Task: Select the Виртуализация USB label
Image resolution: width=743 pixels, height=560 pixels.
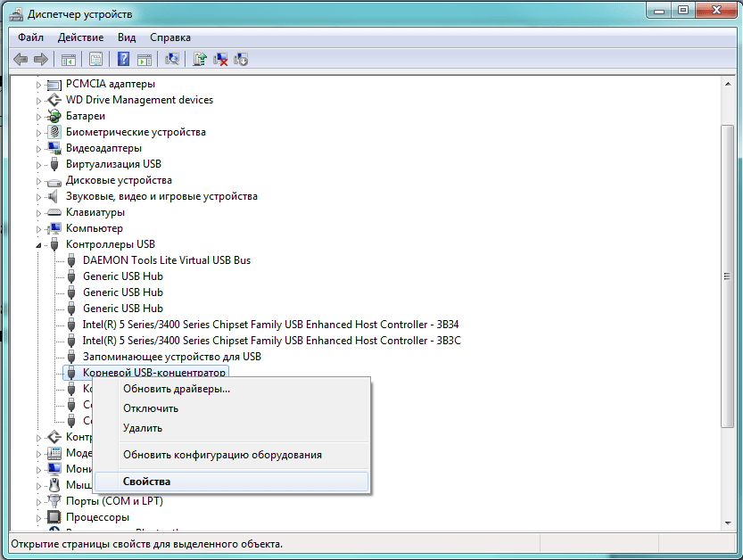Action: coord(113,164)
